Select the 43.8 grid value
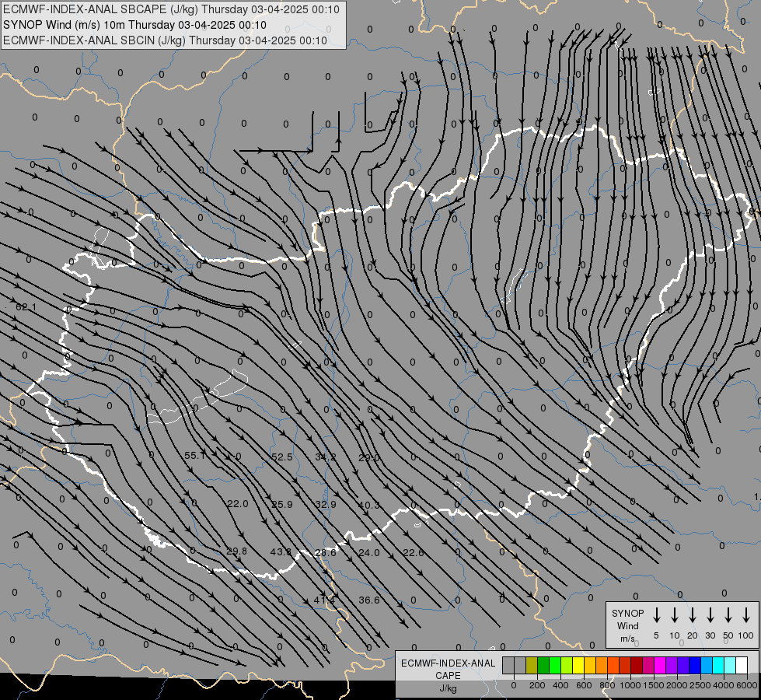Viewport: 761px width, 700px height. [x=281, y=552]
